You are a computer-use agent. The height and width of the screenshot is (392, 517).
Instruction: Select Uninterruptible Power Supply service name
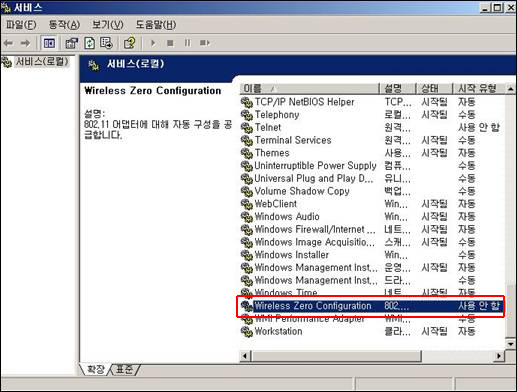[x=315, y=166]
